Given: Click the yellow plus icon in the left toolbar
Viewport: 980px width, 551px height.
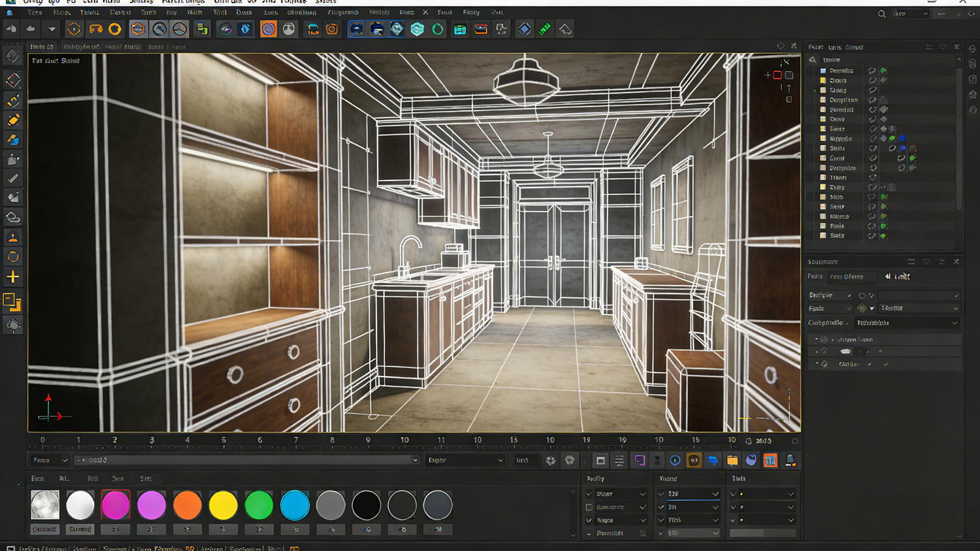Looking at the screenshot, I should pos(12,276).
